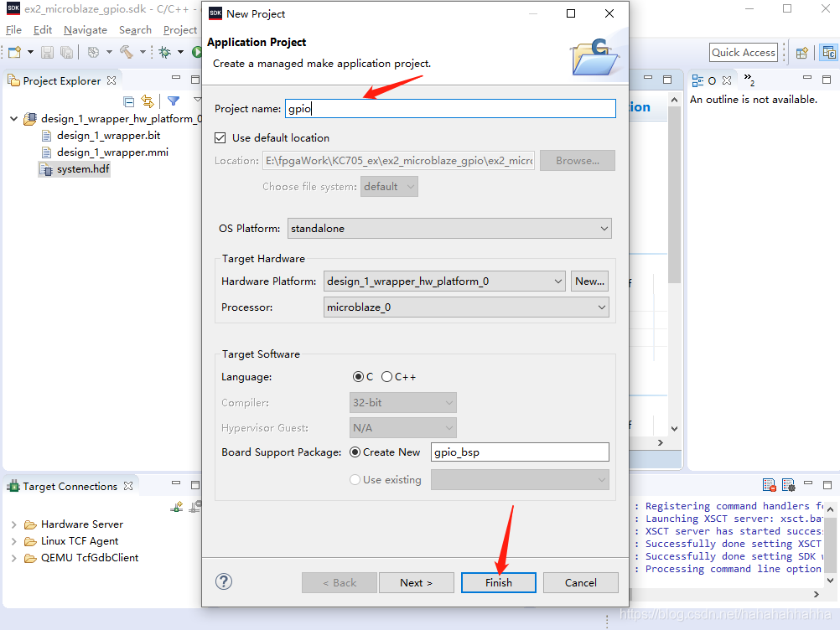Show hidden views via the chevron with 2
This screenshot has width=840, height=630.
[x=749, y=80]
